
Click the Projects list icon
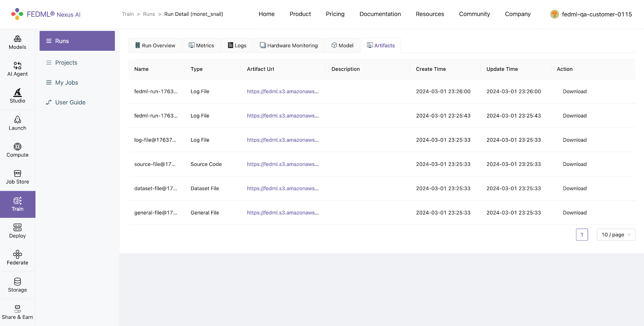(49, 62)
